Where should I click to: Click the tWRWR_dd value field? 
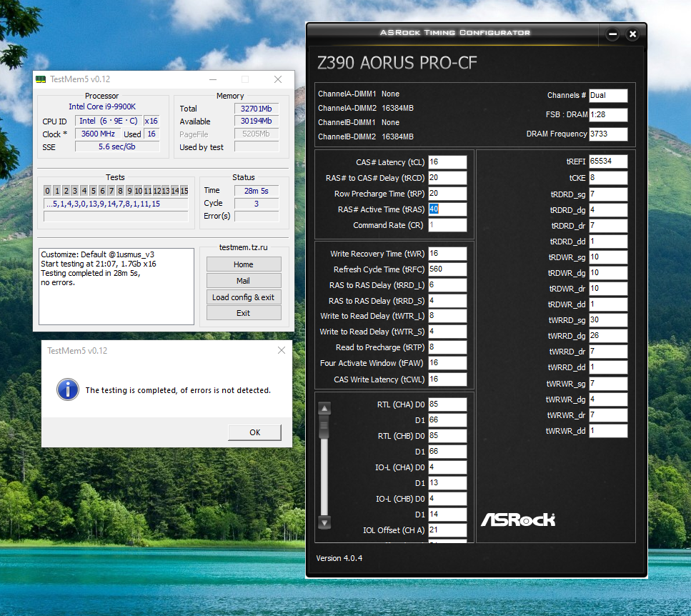608,430
